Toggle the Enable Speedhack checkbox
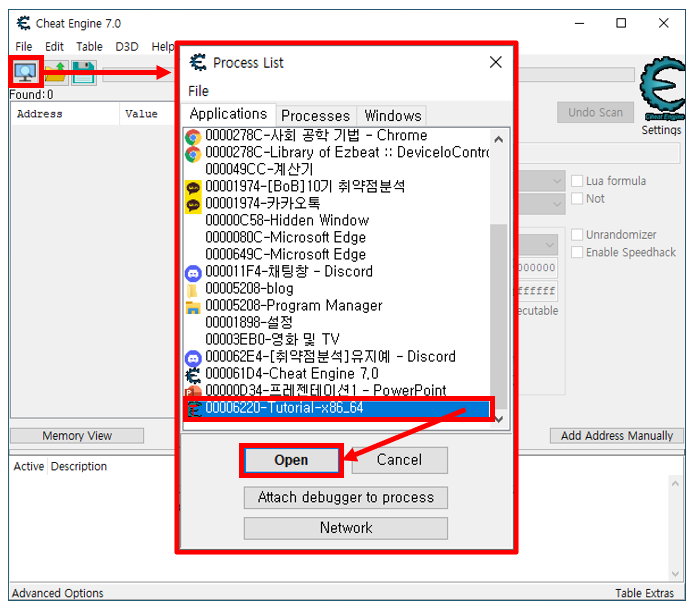The width and height of the screenshot is (694, 612). click(577, 252)
